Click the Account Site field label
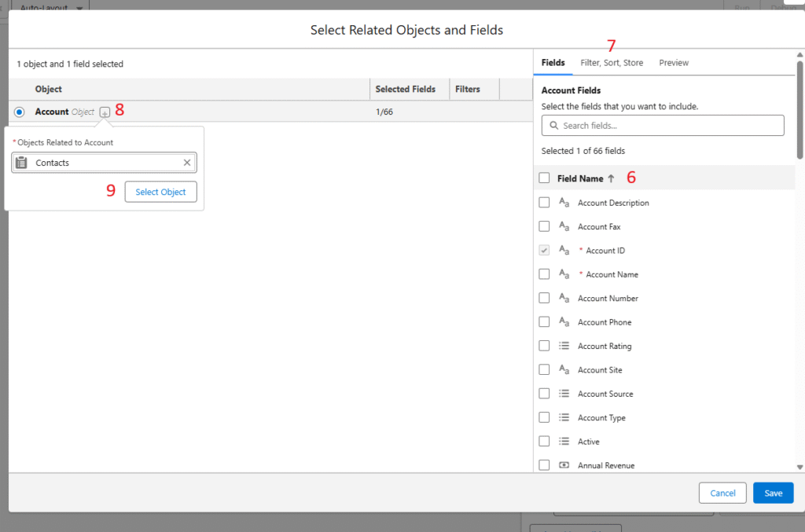The image size is (805, 532). click(x=600, y=370)
